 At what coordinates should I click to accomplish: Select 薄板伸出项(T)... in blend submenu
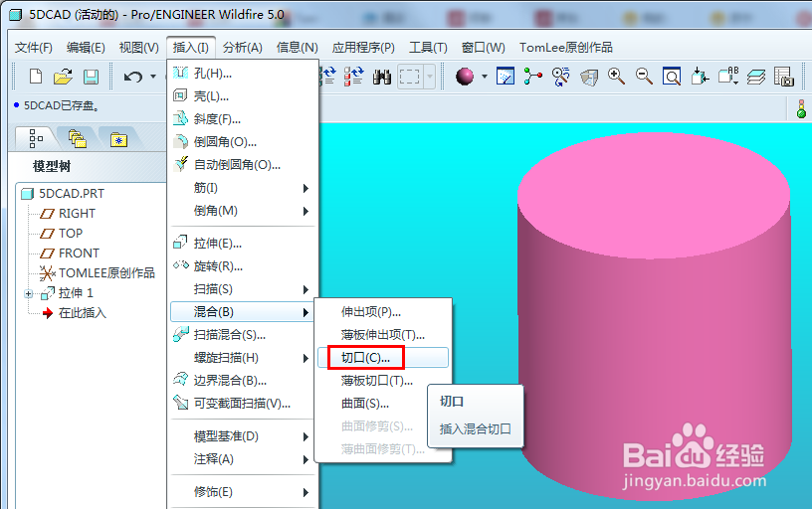click(383, 335)
